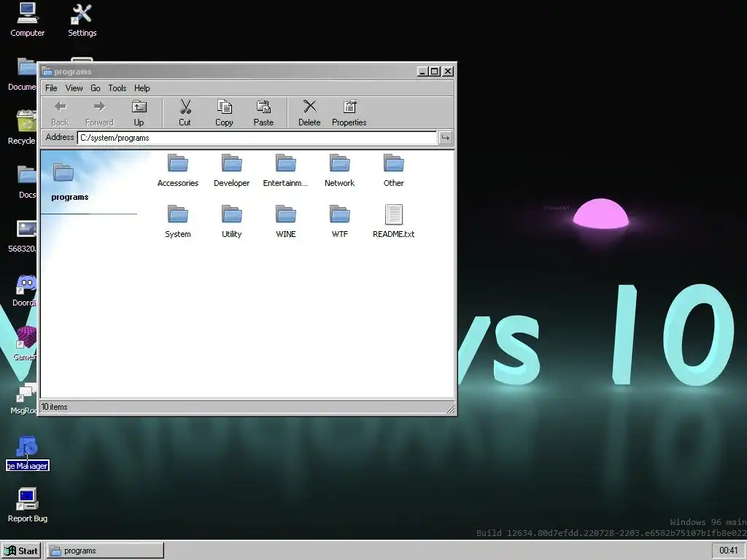Click the Forward toolbar button

pyautogui.click(x=99, y=113)
